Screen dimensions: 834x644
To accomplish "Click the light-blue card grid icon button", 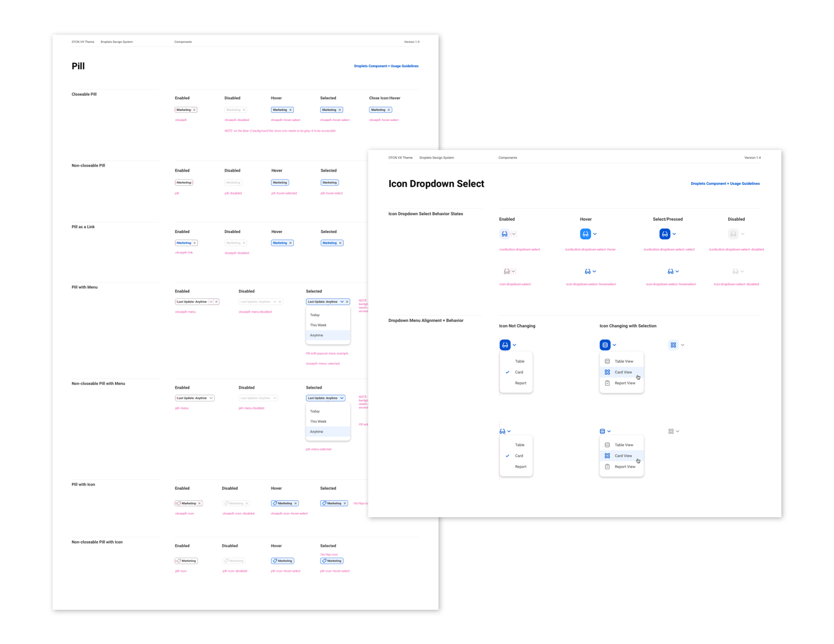I will click(x=673, y=345).
